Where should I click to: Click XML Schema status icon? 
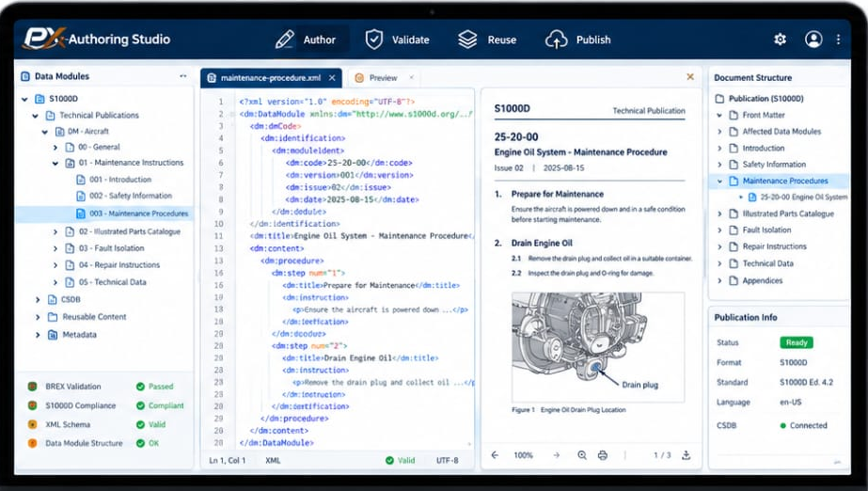(32, 424)
